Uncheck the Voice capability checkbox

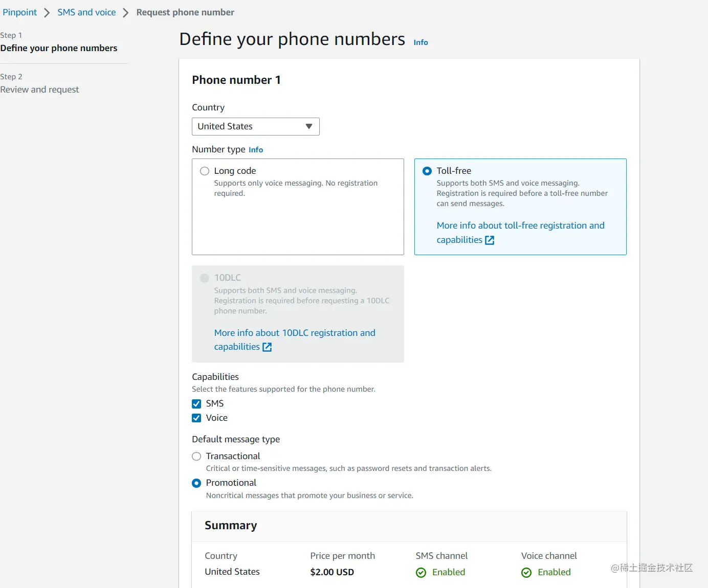pyautogui.click(x=196, y=418)
